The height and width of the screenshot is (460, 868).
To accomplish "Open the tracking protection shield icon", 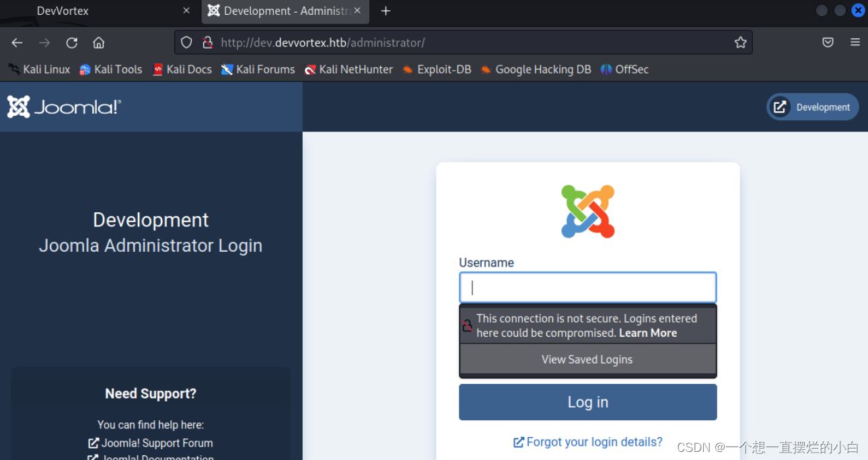I will pyautogui.click(x=186, y=42).
